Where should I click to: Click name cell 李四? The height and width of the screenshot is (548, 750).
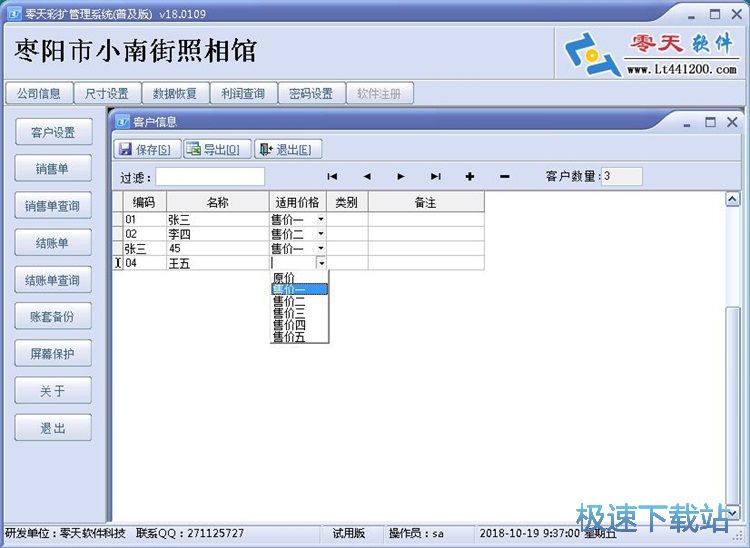(x=218, y=234)
